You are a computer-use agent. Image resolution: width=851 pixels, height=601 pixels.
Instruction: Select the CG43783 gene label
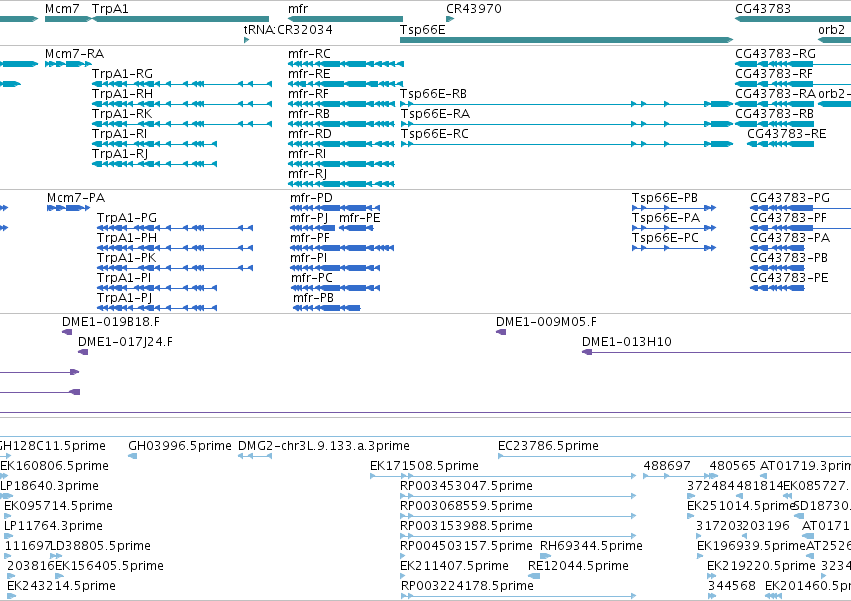coord(763,9)
